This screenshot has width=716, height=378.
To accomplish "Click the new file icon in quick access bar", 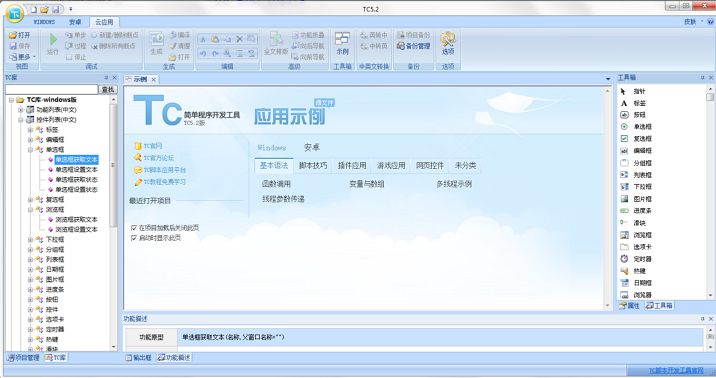I will pos(34,9).
